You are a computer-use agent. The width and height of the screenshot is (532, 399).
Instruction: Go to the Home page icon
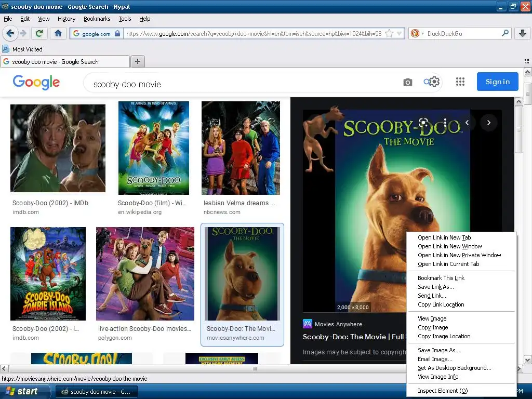[58, 33]
